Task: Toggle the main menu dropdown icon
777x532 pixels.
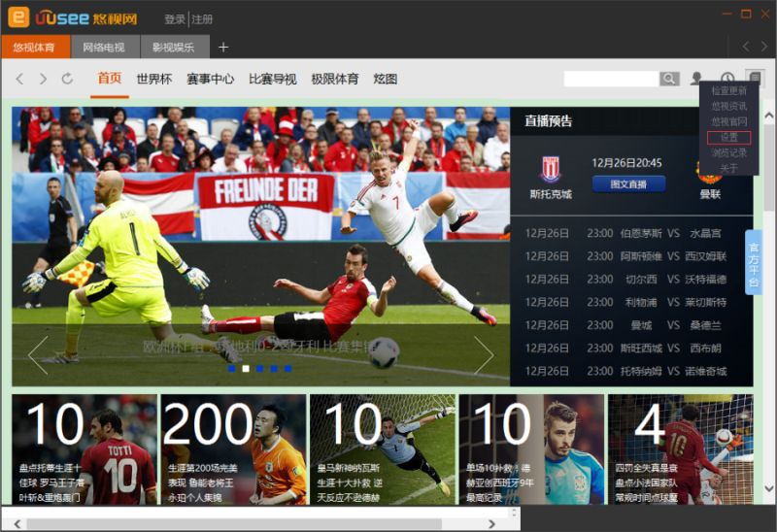Action: (x=755, y=78)
